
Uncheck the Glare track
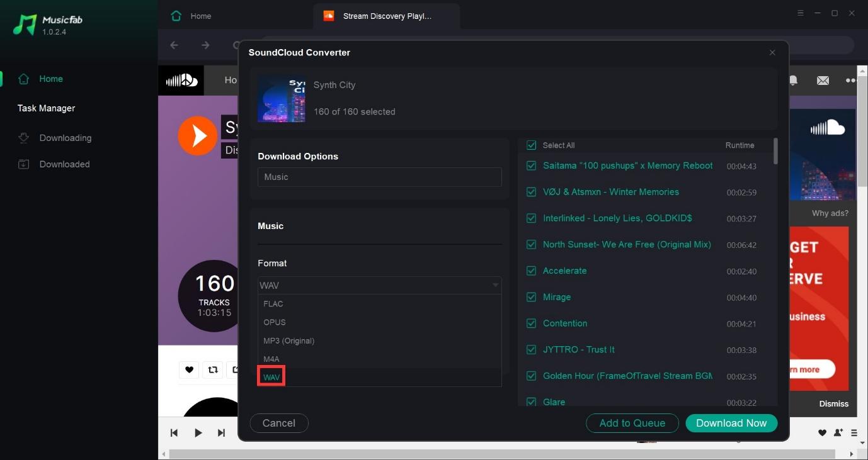point(531,402)
